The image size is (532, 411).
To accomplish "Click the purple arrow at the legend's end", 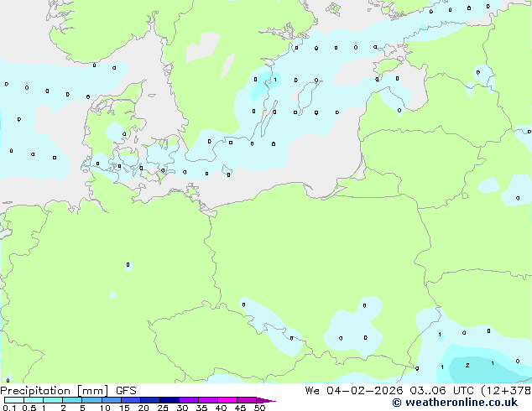I will click(x=266, y=400).
